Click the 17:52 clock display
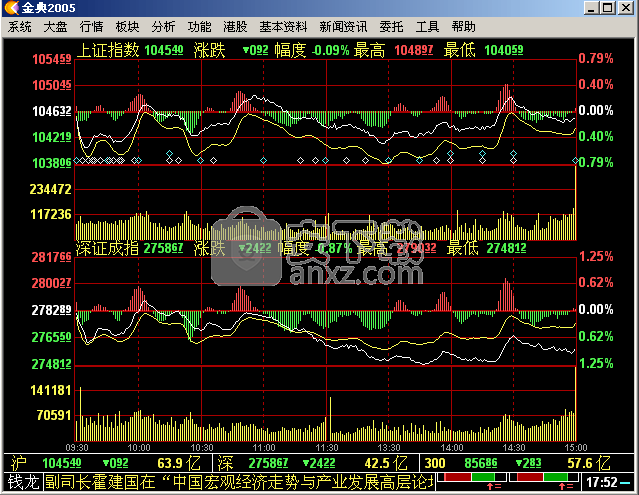639x495 pixels. coord(602,483)
